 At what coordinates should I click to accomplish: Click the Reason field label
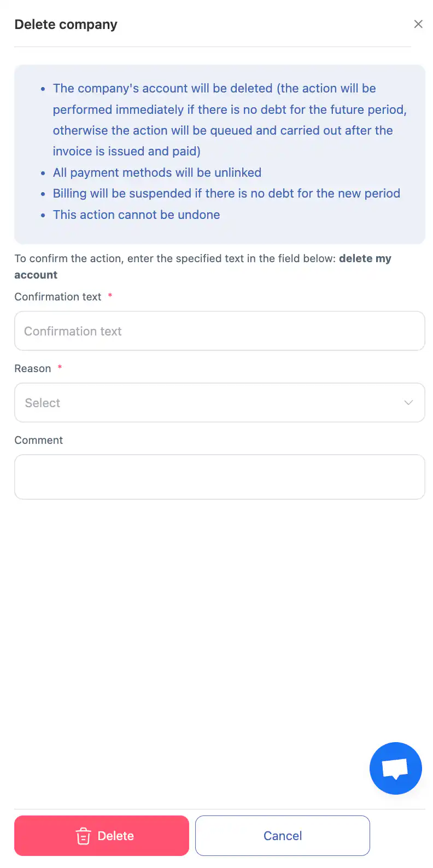(x=33, y=369)
